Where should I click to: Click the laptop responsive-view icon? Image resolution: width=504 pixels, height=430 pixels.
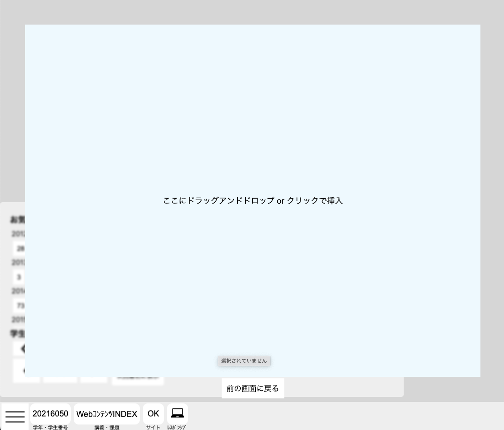pos(178,413)
